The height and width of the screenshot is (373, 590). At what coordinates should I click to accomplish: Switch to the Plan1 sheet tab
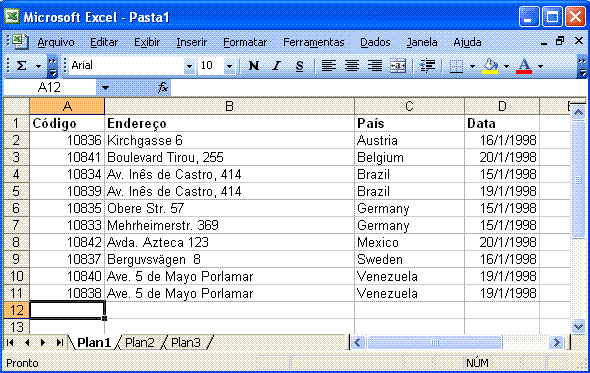point(94,343)
